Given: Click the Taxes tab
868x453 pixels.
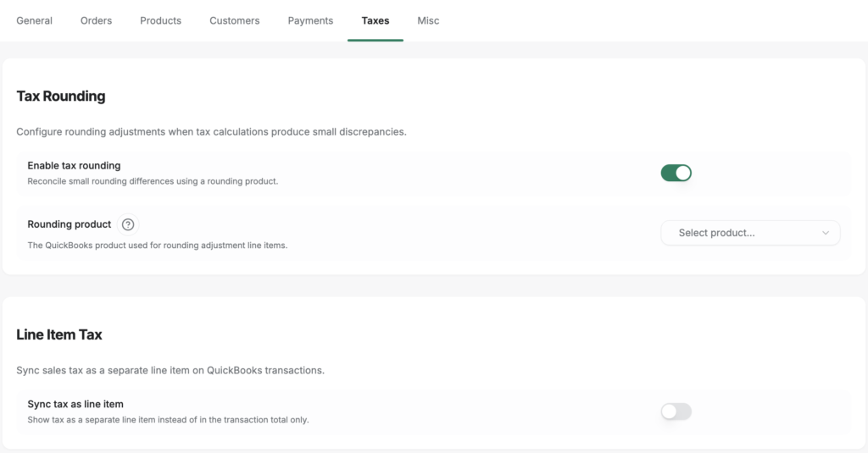Looking at the screenshot, I should click(x=376, y=20).
